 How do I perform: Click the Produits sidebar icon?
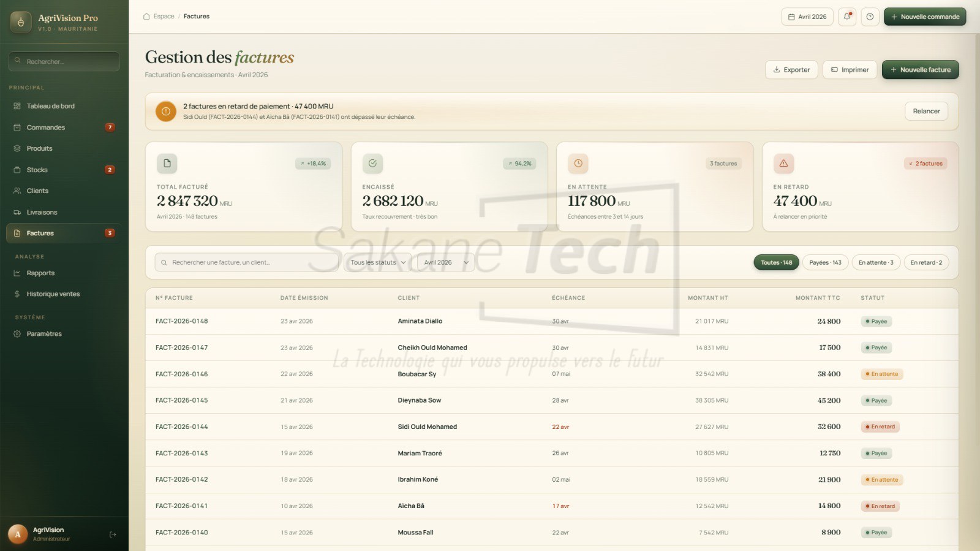point(17,148)
